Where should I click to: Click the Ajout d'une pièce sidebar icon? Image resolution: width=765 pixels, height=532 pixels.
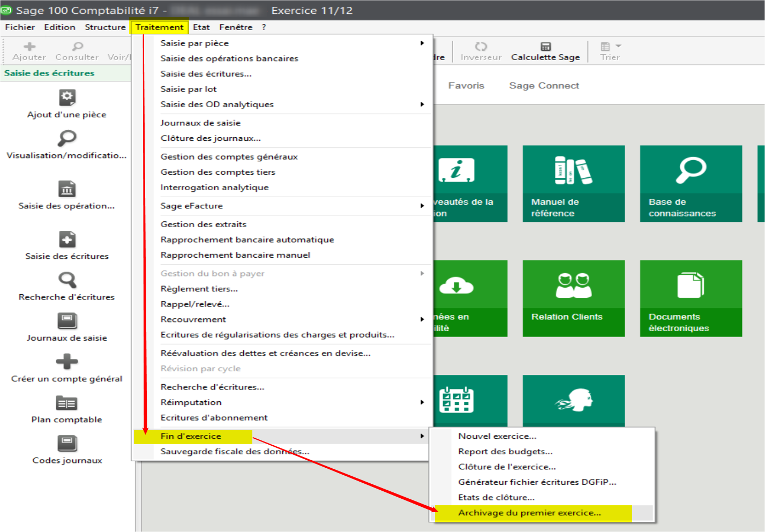(x=67, y=98)
